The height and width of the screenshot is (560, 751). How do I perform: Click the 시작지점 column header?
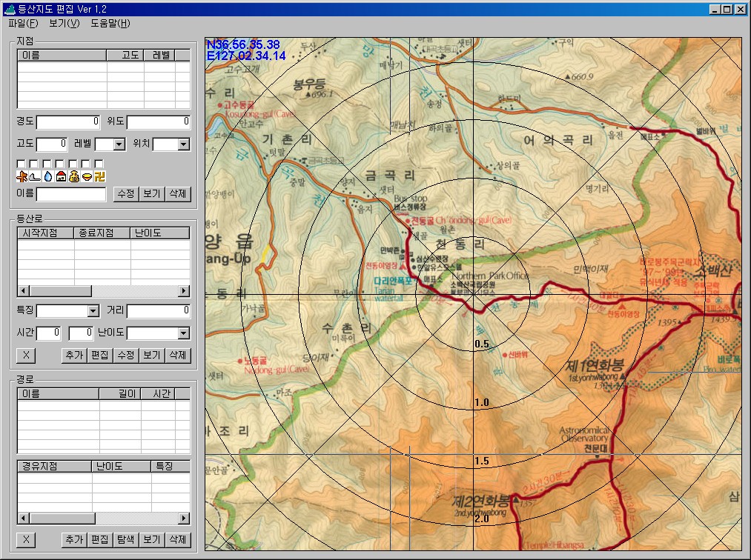[x=46, y=233]
